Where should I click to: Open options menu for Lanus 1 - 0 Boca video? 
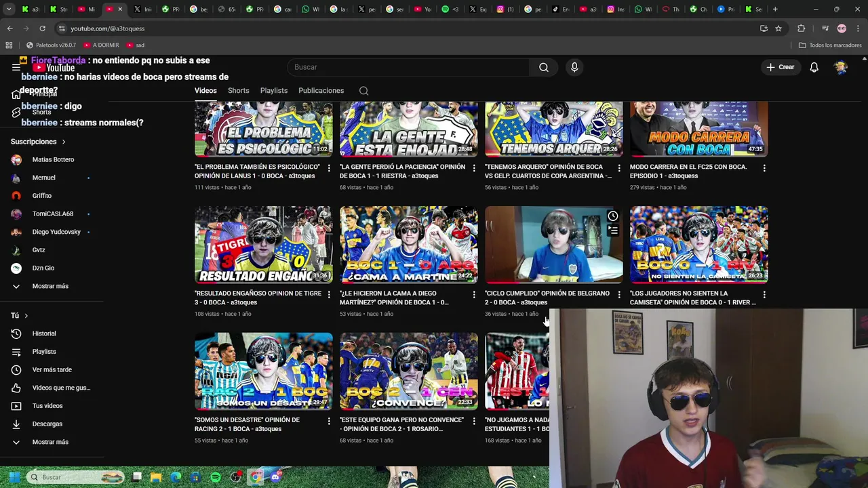pyautogui.click(x=329, y=167)
